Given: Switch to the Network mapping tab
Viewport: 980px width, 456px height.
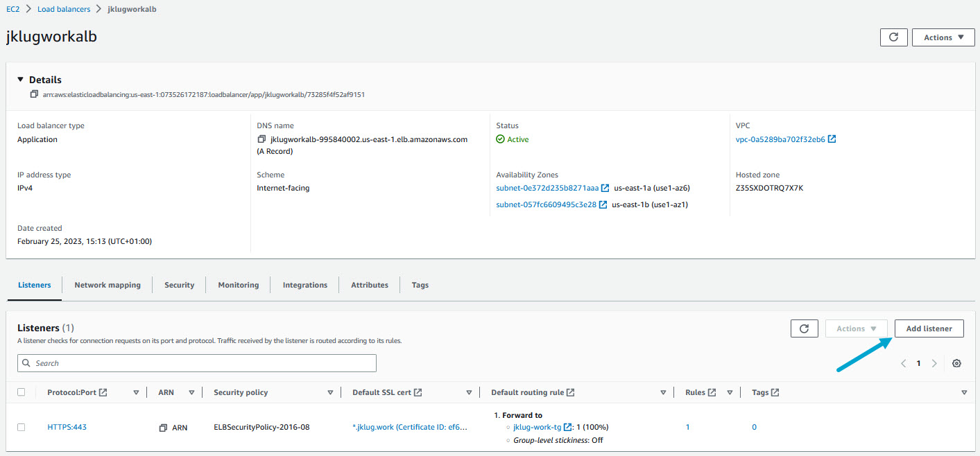Looking at the screenshot, I should click(108, 285).
